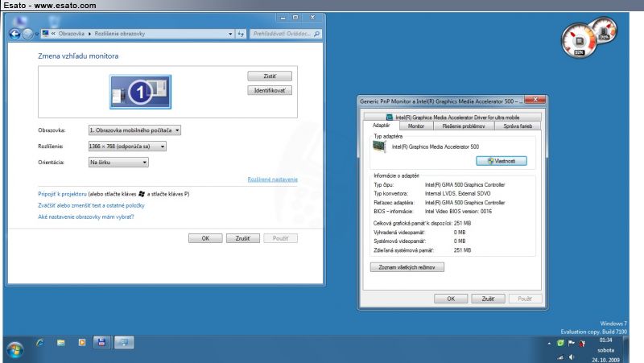The width and height of the screenshot is (644, 363).
Task: Open the Windows Start menu orb
Action: click(x=15, y=350)
